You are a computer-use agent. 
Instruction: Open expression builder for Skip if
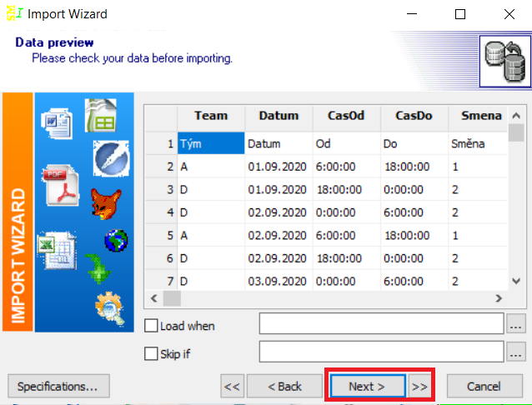pos(515,352)
